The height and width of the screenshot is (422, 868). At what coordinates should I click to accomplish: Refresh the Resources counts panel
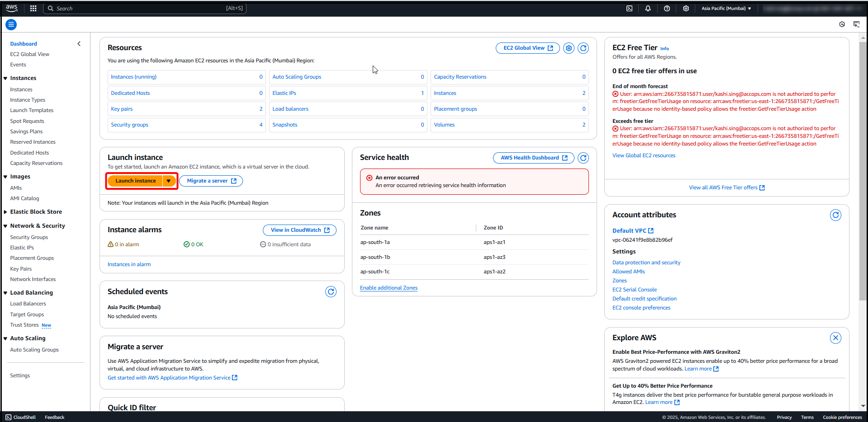pos(583,48)
